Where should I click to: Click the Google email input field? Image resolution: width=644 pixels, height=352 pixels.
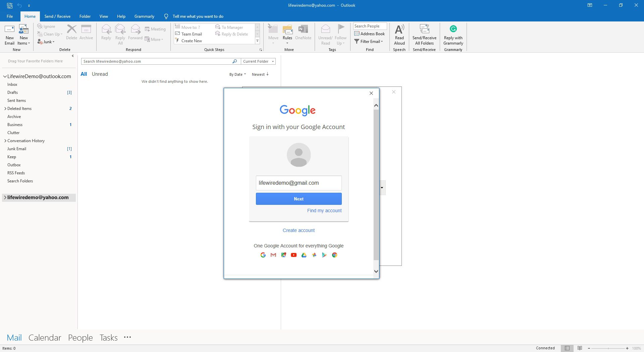pos(299,183)
